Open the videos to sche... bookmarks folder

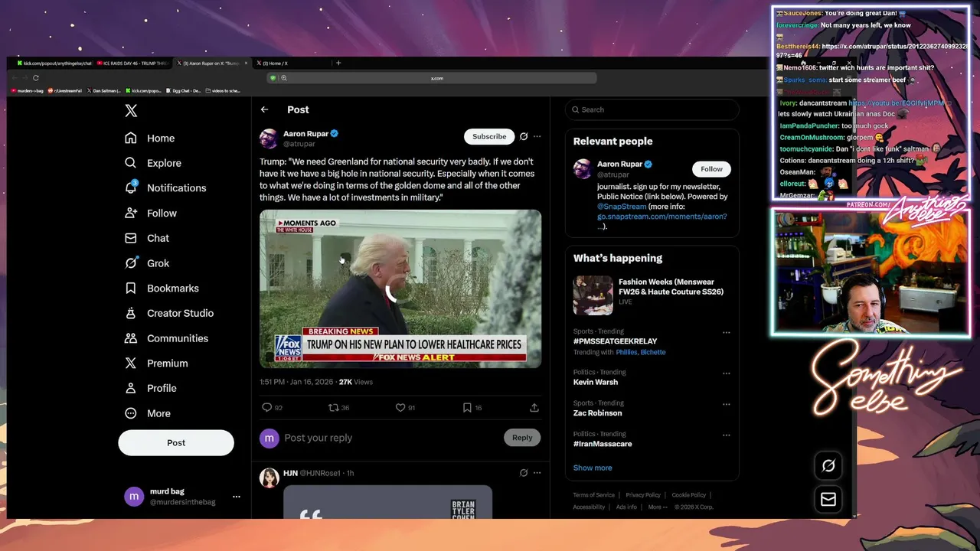pos(222,90)
